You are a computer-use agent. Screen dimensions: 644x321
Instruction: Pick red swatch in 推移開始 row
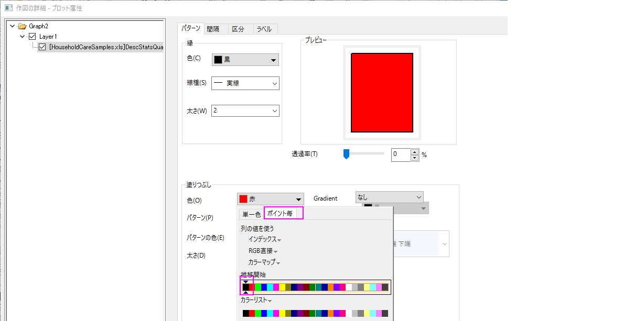coord(252,287)
